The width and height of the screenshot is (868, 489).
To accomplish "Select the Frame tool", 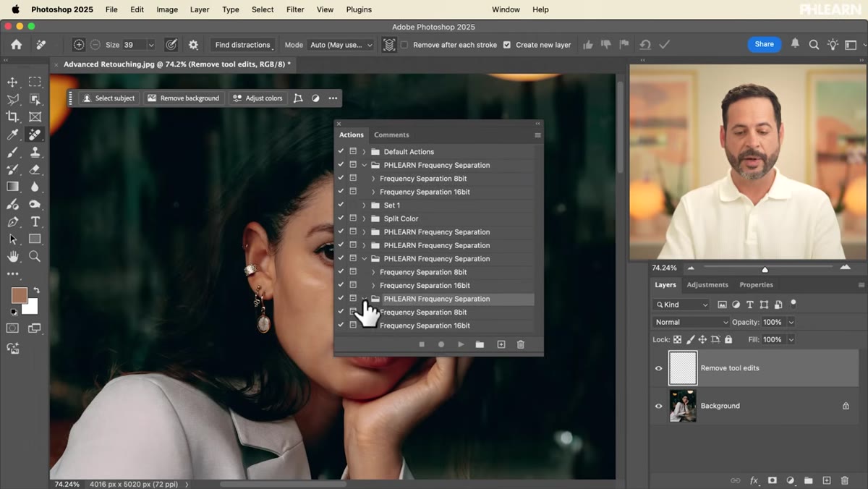I will (35, 116).
